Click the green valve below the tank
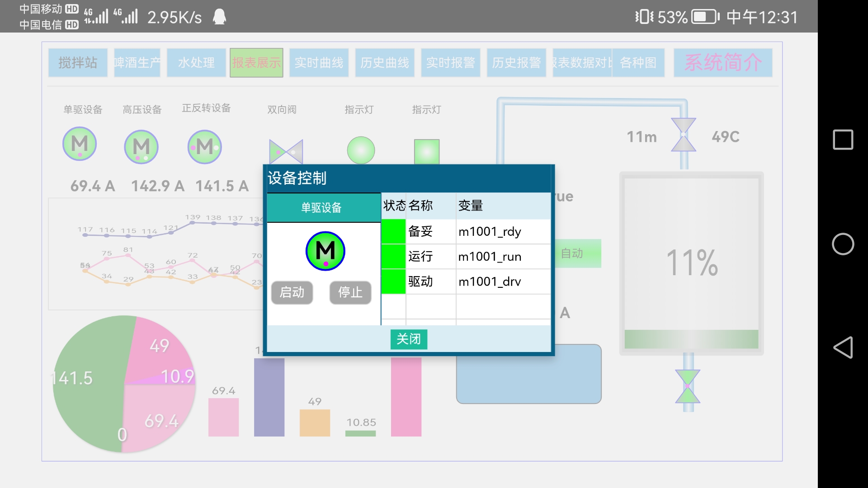Screen dimensions: 868x488 (x=688, y=386)
